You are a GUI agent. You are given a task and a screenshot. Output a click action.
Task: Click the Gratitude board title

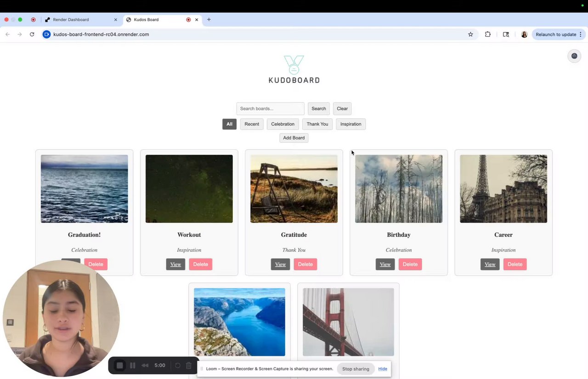point(294,235)
